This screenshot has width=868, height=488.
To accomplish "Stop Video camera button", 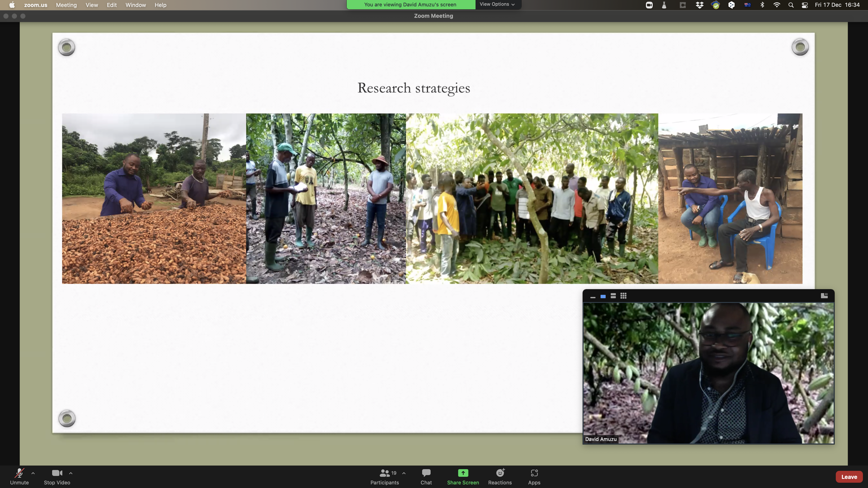I will point(57,476).
